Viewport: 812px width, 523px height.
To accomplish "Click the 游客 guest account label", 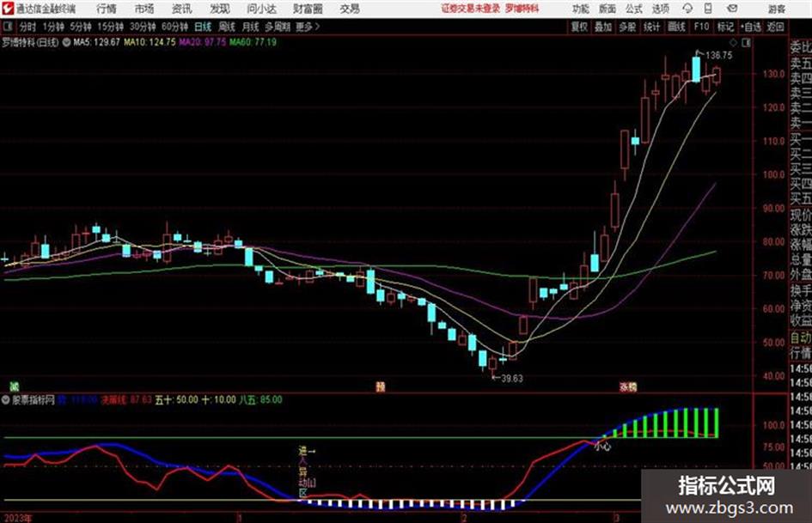I will pyautogui.click(x=776, y=9).
